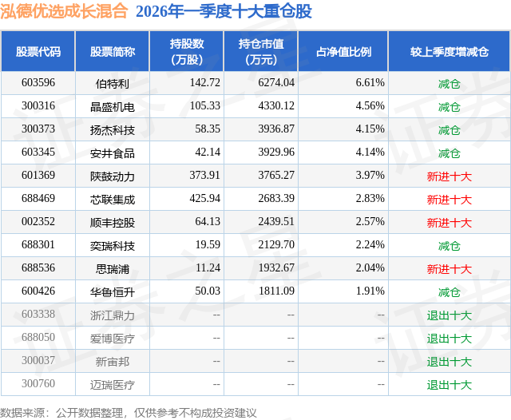Click 新进十大 in the 陕鼓动力 row
511x420 pixels.
click(449, 176)
